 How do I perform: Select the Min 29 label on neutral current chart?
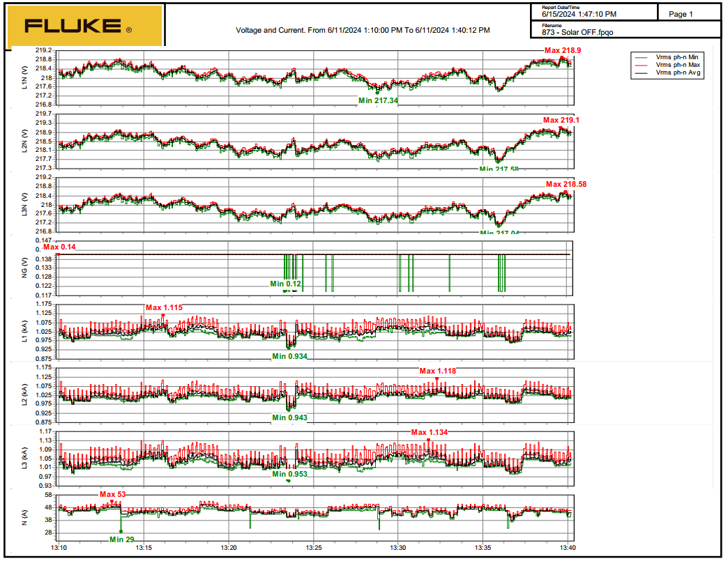pos(121,539)
